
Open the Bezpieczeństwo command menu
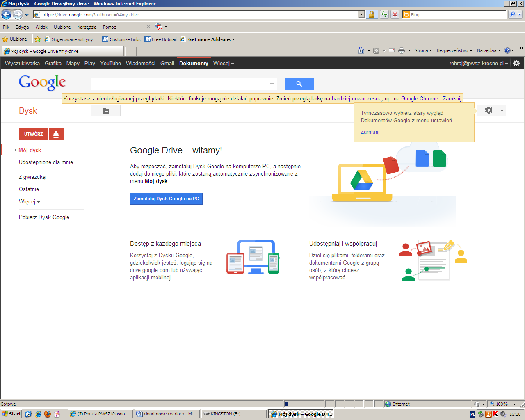[454, 50]
